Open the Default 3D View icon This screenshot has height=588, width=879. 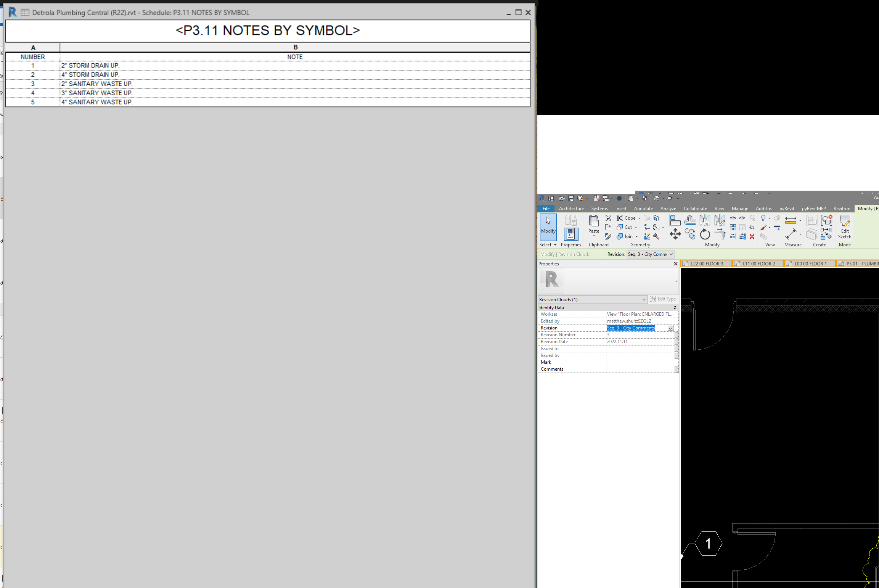tap(656, 198)
